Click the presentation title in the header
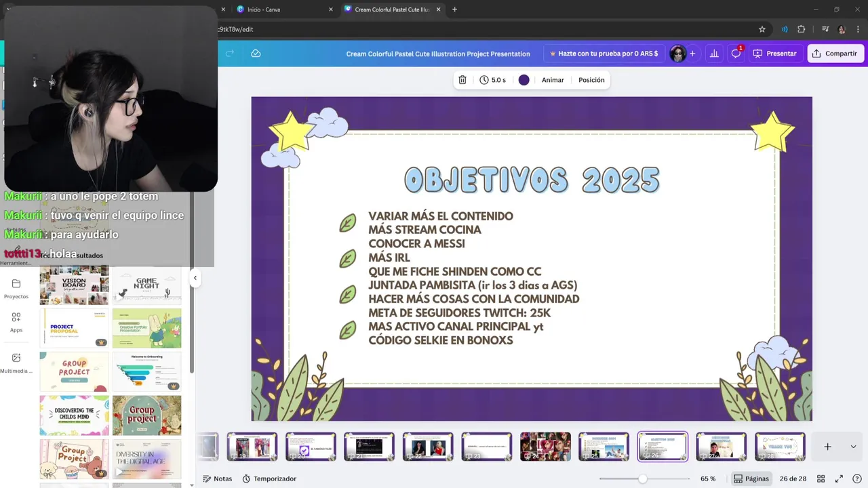This screenshot has height=488, width=868. pyautogui.click(x=438, y=54)
